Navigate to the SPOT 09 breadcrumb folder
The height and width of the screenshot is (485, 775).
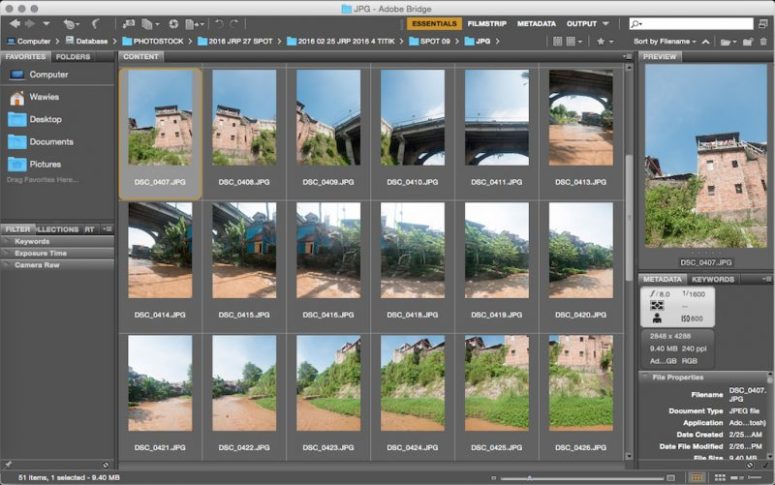pyautogui.click(x=430, y=41)
